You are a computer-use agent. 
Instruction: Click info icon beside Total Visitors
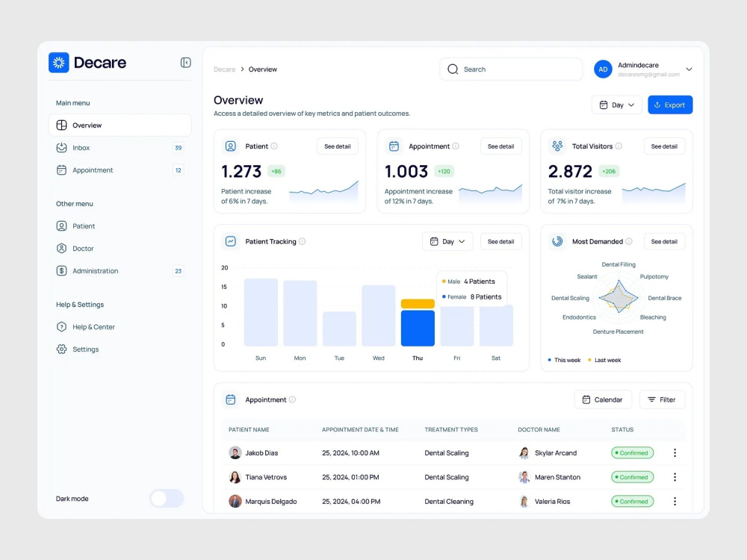click(619, 146)
